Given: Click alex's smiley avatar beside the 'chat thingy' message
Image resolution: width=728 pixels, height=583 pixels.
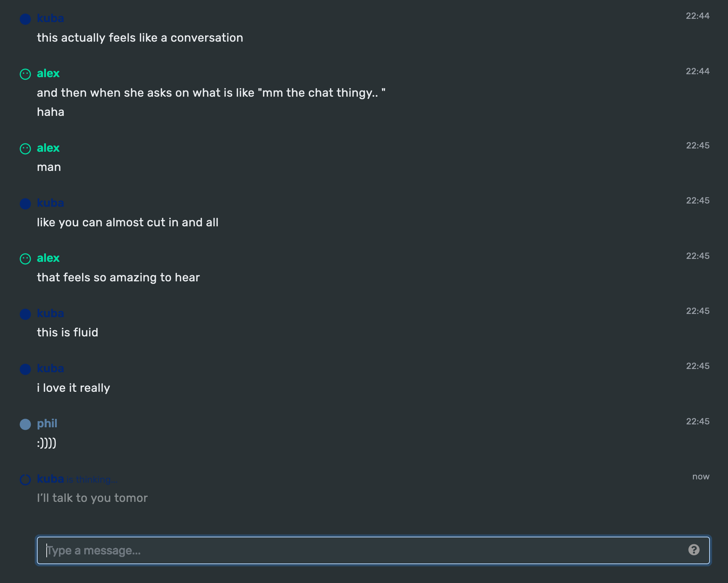Looking at the screenshot, I should tap(25, 74).
